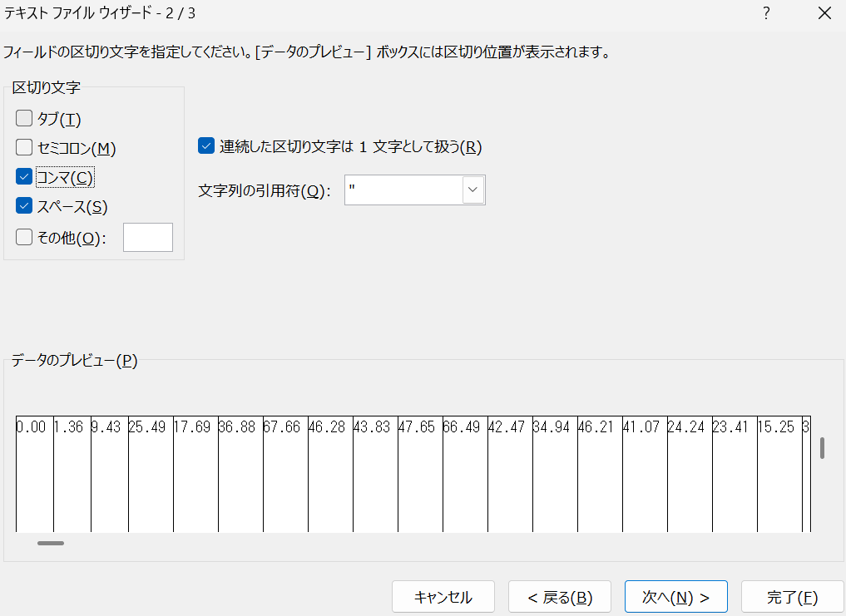
Task: Select the preview column containing 34.94
Action: tap(555, 474)
